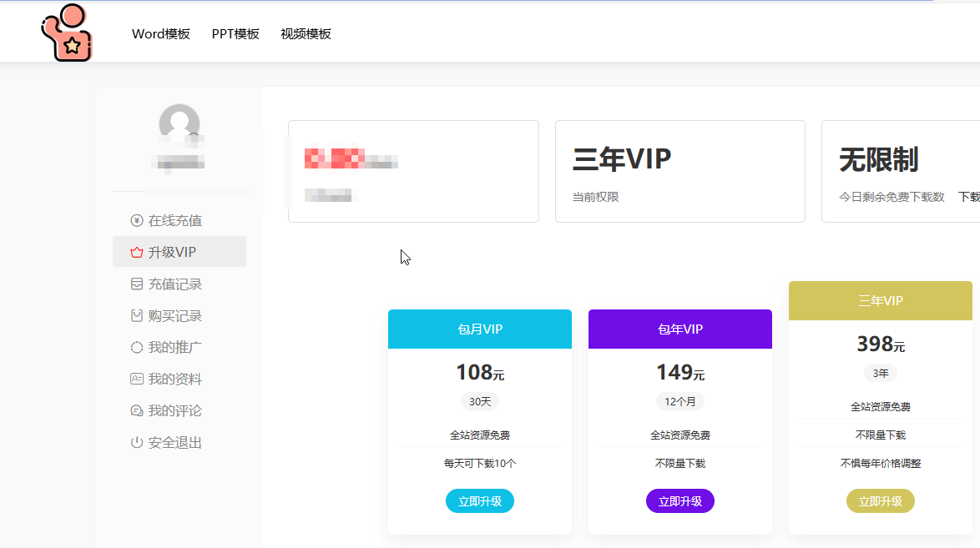Open PPT模板 in top navigation
Screen dimensions: 980x548
[235, 33]
